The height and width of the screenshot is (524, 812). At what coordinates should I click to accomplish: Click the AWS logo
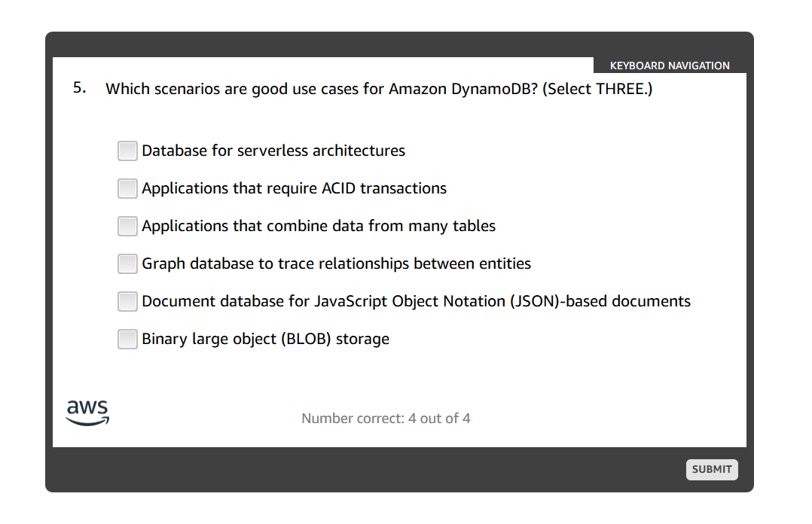click(87, 410)
